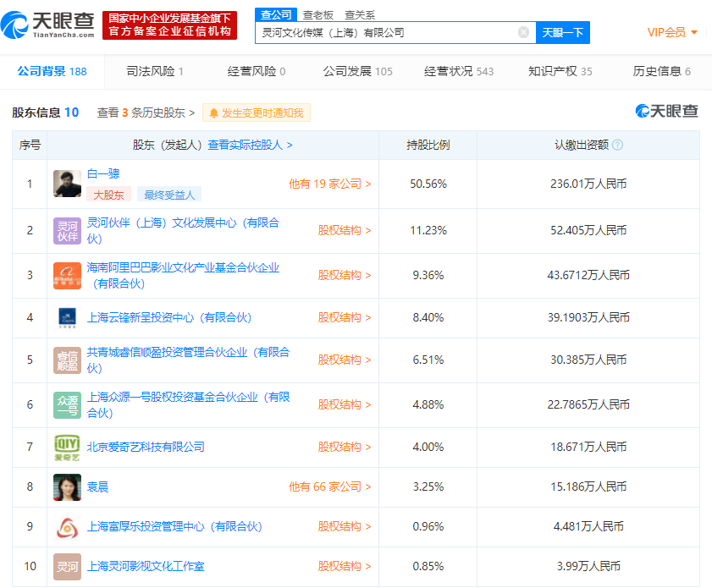View 股权结构 for 共青城睿信顺盈
The width and height of the screenshot is (712, 588).
tap(345, 360)
